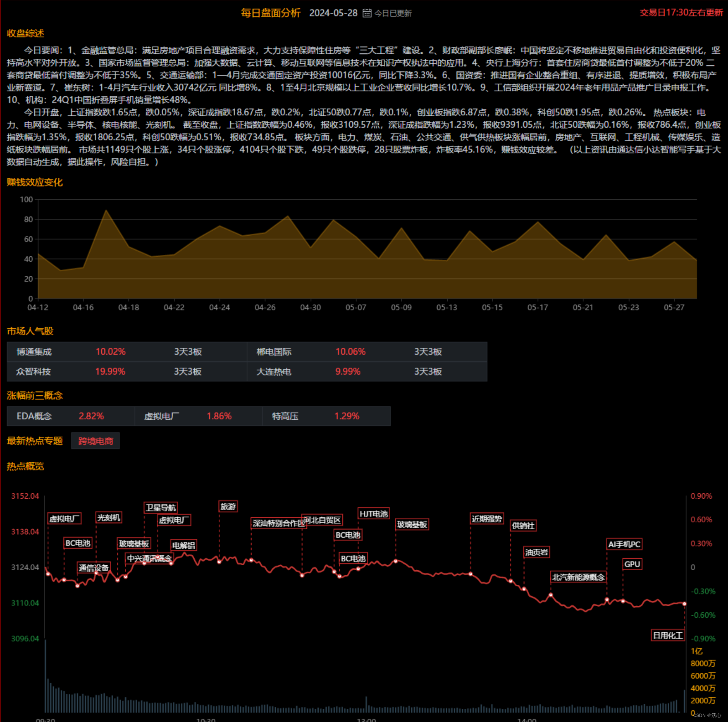Click the 8000万 volume axis label

click(703, 664)
